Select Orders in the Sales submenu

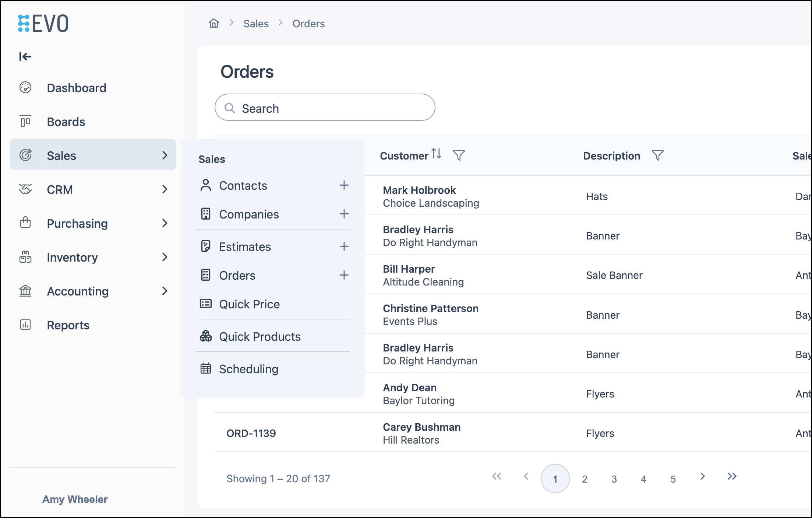237,275
